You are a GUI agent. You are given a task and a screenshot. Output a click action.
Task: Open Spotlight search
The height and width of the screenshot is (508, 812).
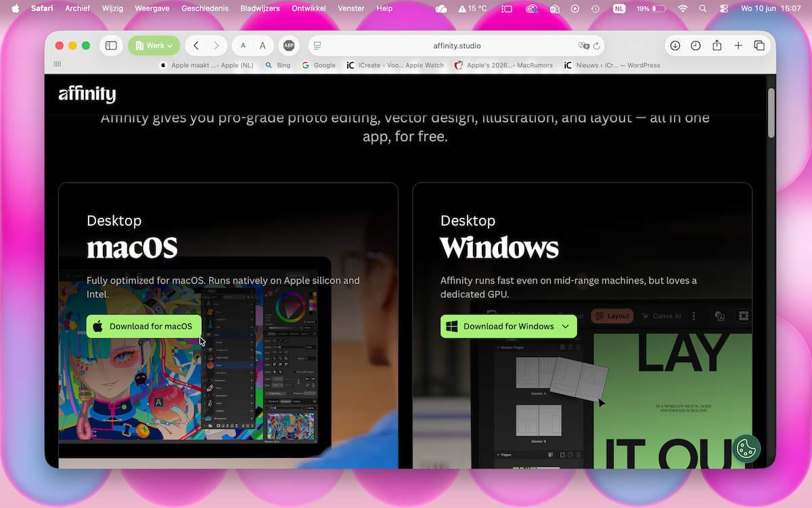(702, 8)
